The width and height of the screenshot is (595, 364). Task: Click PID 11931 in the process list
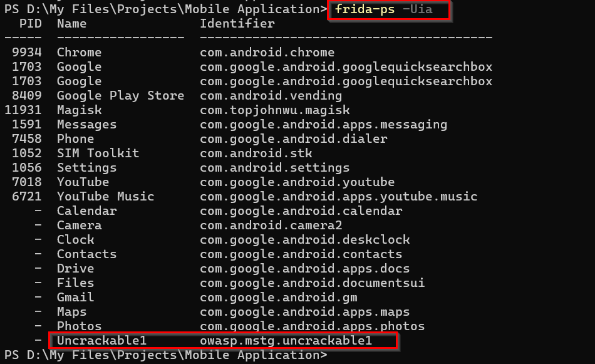[23, 110]
